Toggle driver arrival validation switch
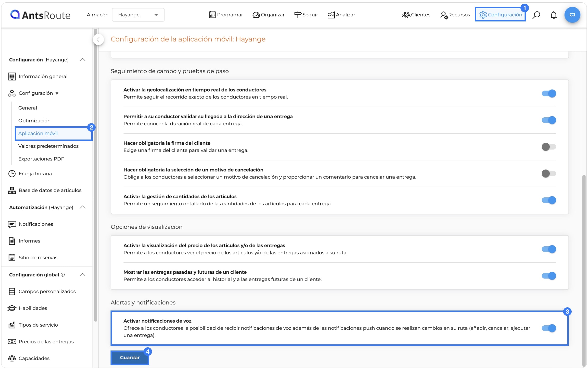 tap(549, 120)
